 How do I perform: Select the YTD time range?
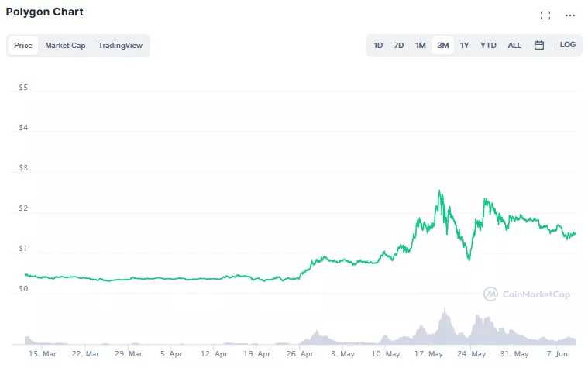488,45
